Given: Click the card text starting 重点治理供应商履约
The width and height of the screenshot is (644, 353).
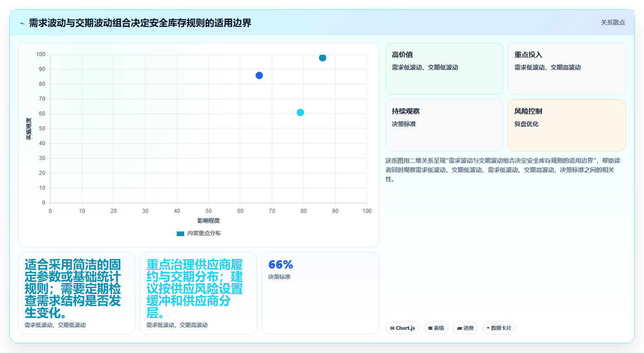Looking at the screenshot, I should (x=195, y=289).
